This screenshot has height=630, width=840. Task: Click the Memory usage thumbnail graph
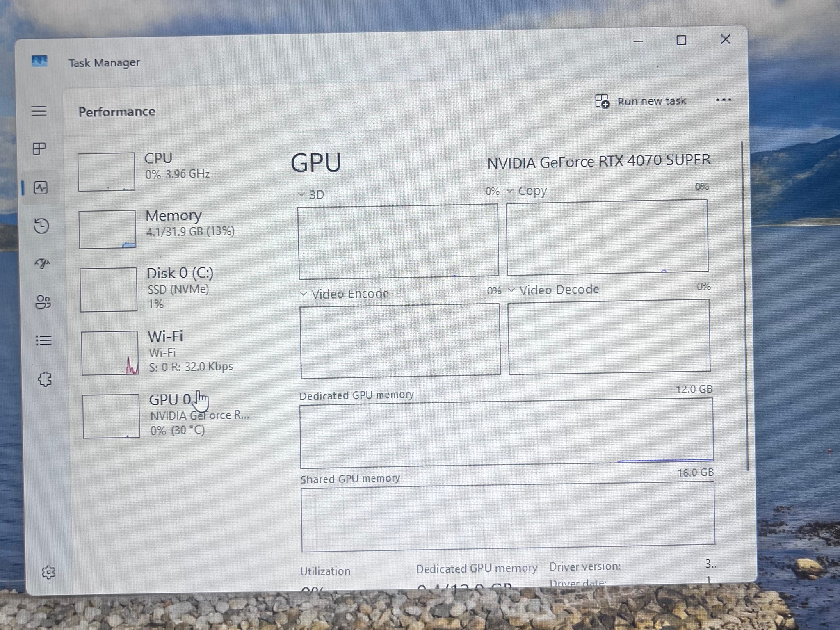click(107, 229)
